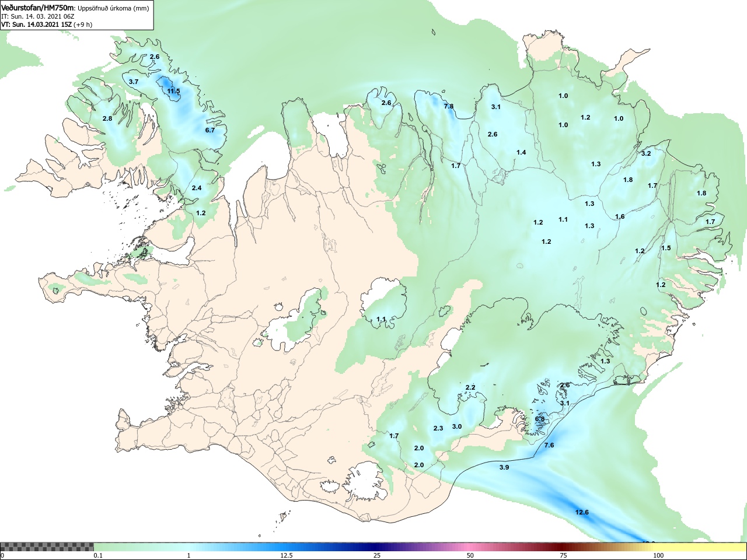Select the 6.7 value on the map
Image resolution: width=747 pixels, height=560 pixels.
pos(210,130)
